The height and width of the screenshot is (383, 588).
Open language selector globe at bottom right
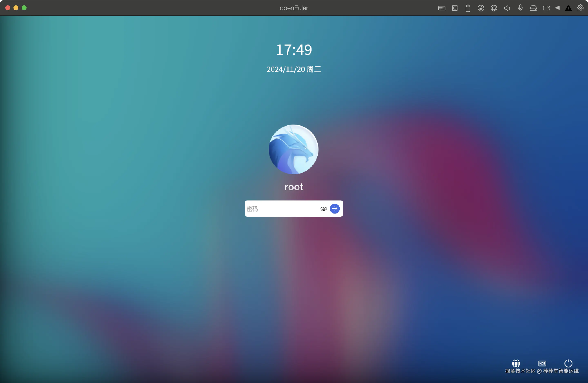(516, 363)
